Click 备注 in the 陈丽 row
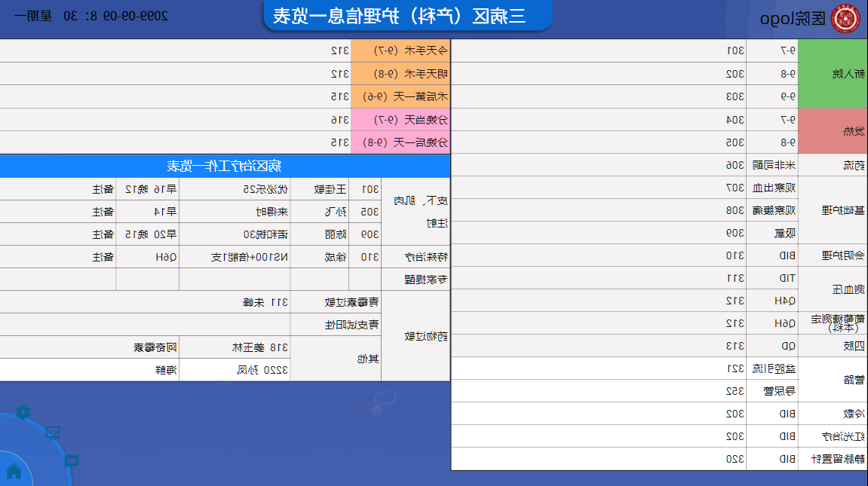This screenshot has width=868, height=486. click(103, 234)
